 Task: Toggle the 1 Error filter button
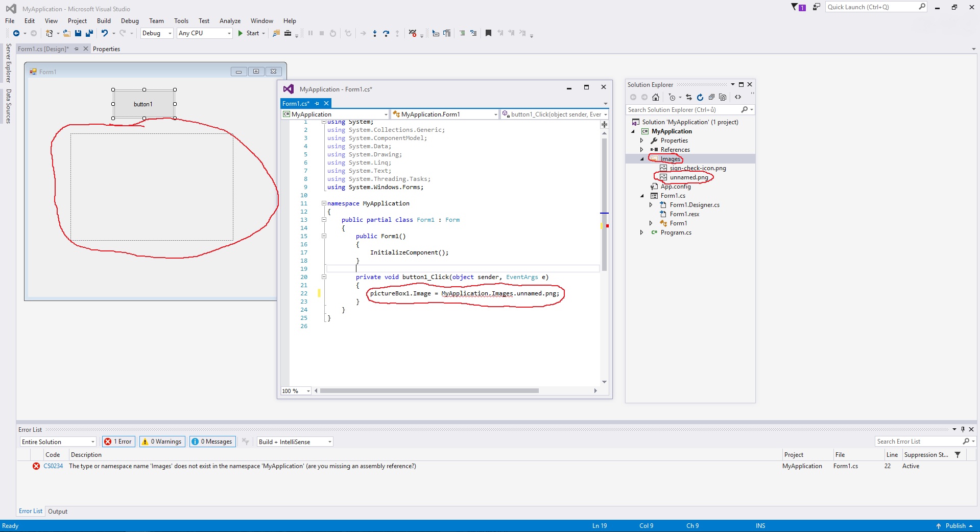(x=118, y=442)
